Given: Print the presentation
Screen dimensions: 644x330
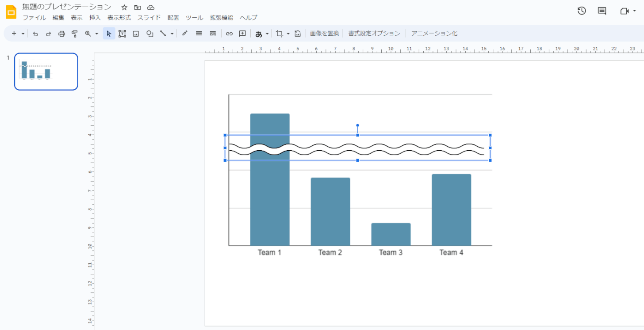Looking at the screenshot, I should pos(62,34).
